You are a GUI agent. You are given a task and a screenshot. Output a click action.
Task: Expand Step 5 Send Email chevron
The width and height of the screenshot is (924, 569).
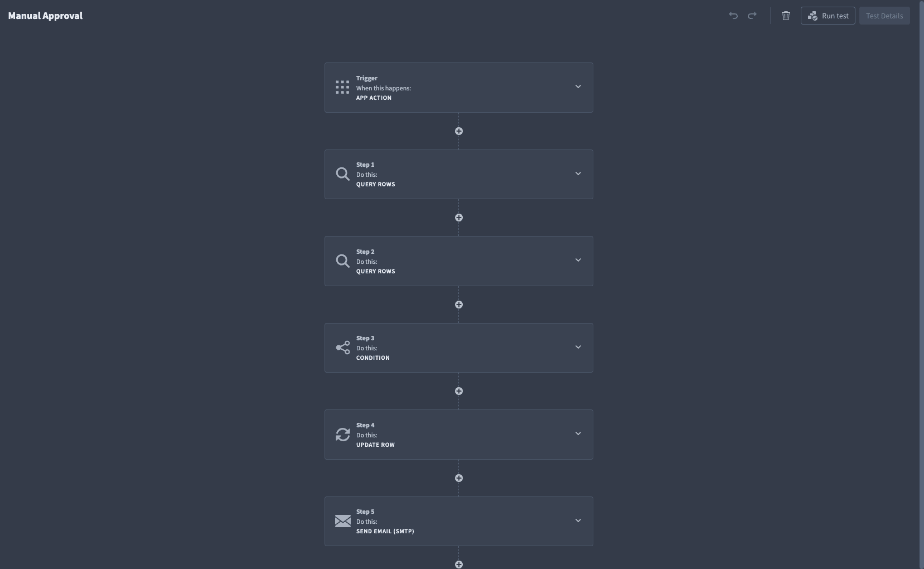click(x=578, y=520)
